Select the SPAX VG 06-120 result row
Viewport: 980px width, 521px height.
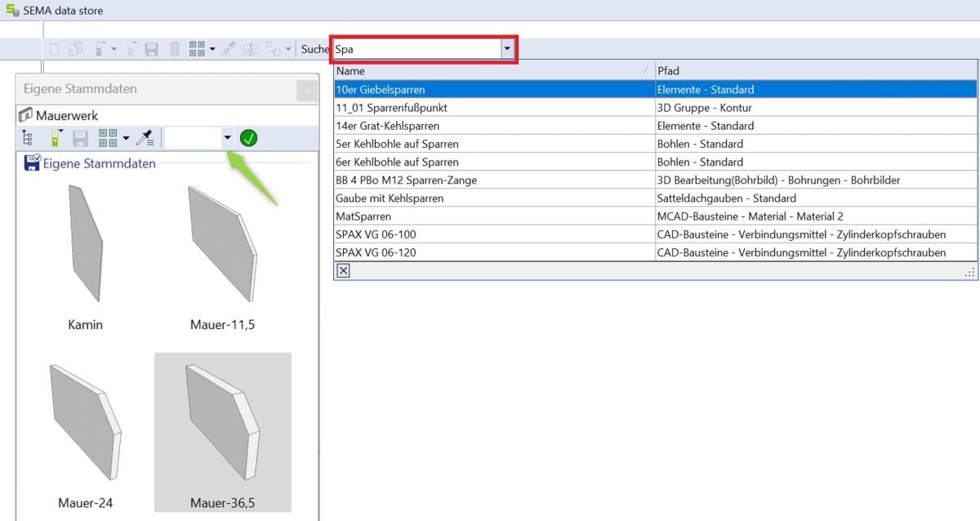[x=492, y=252]
